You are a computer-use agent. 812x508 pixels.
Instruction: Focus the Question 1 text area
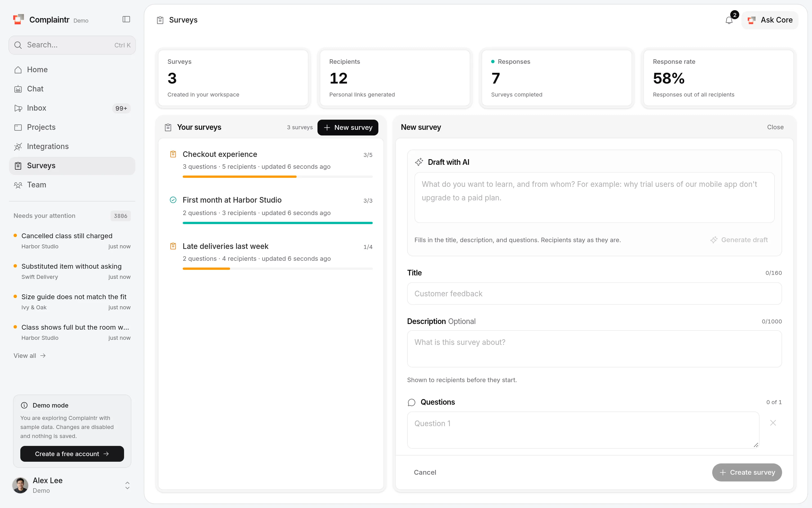click(x=583, y=430)
